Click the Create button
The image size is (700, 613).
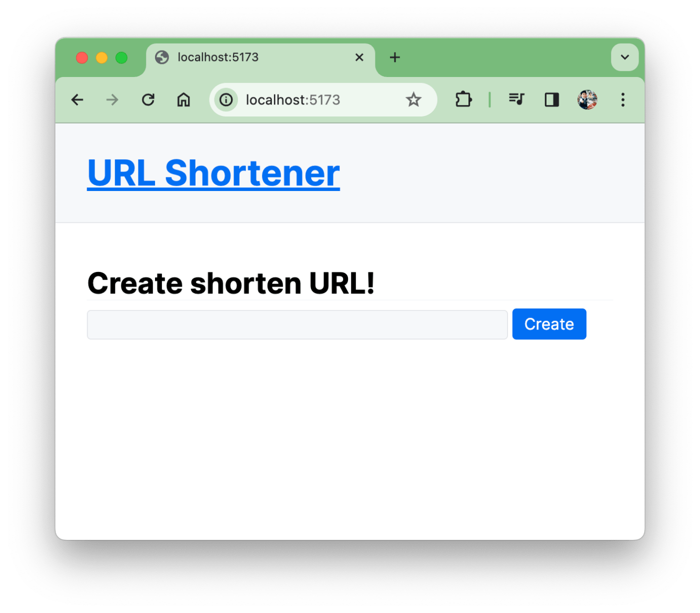pos(549,324)
